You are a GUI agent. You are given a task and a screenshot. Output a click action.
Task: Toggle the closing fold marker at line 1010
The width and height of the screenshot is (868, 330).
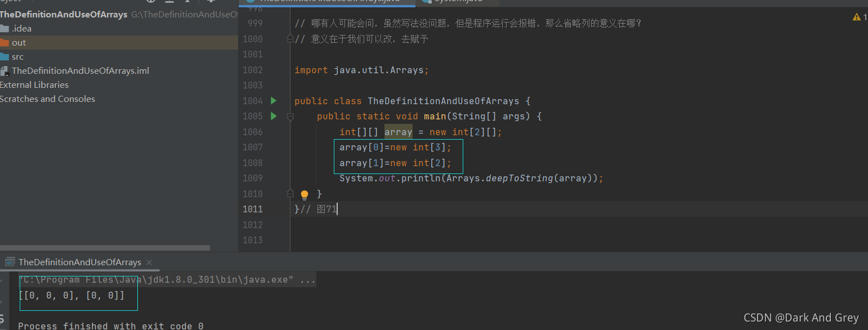coord(290,193)
